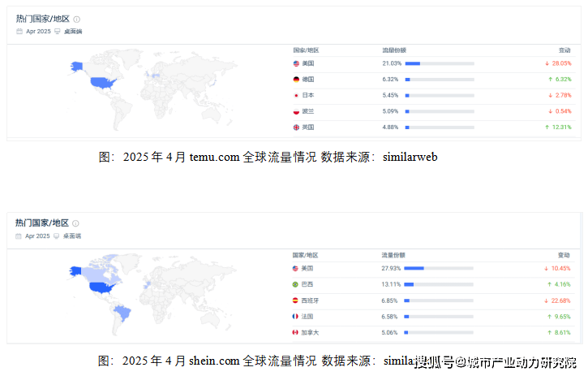Click the desktop monitor icon in shein panel
Image resolution: width=588 pixels, height=376 pixels.
click(x=56, y=236)
